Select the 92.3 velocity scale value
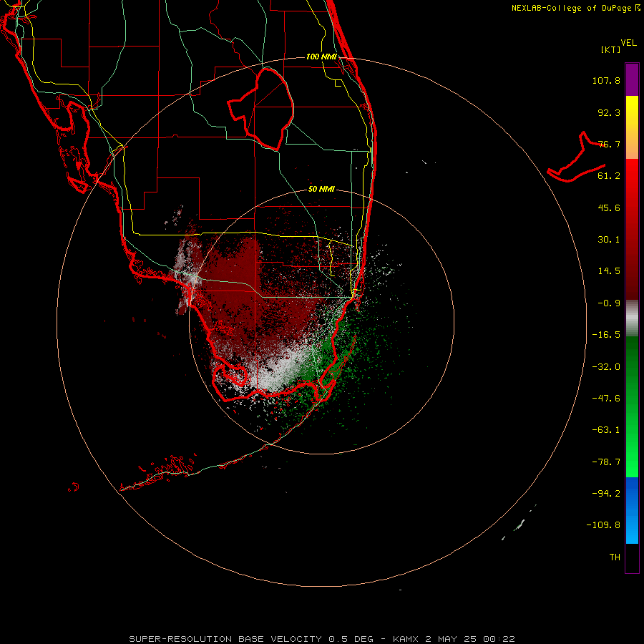Image resolution: width=644 pixels, height=644 pixels. (609, 112)
